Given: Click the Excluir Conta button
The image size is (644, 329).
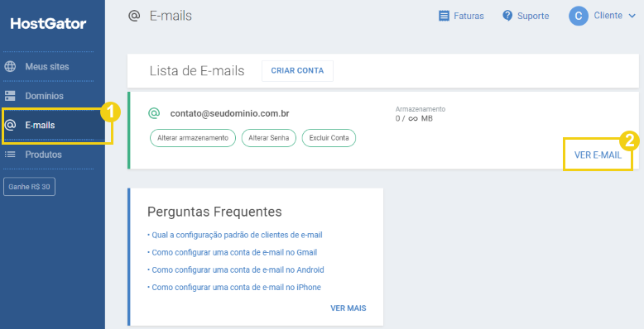Looking at the screenshot, I should coord(329,138).
